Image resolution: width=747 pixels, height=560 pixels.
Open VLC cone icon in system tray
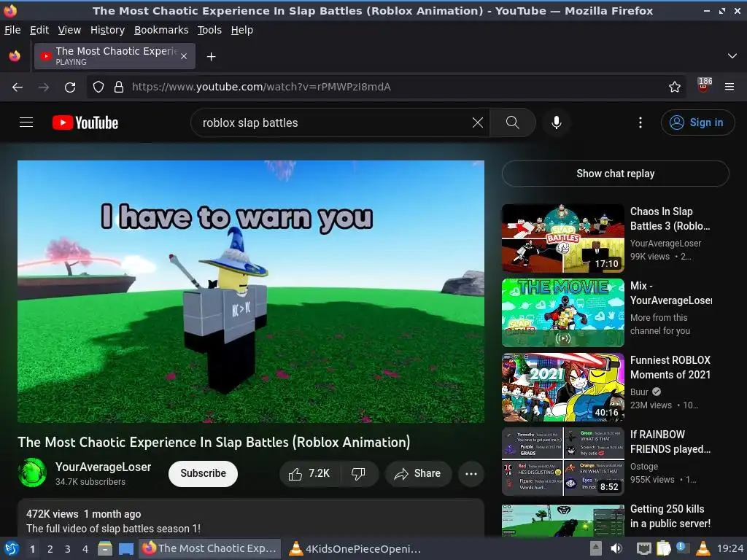click(703, 548)
